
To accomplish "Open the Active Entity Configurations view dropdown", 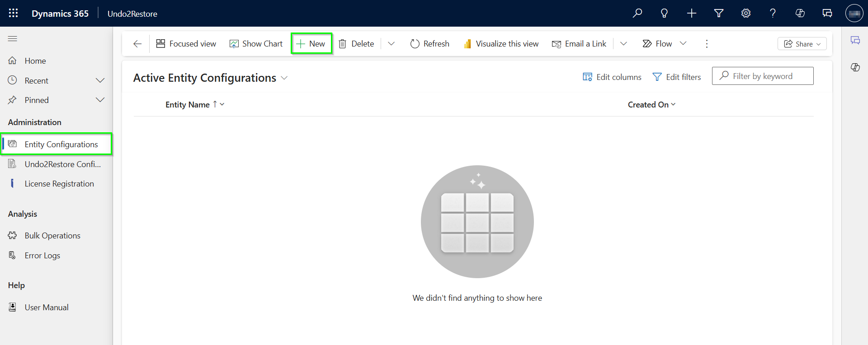I will click(x=284, y=78).
